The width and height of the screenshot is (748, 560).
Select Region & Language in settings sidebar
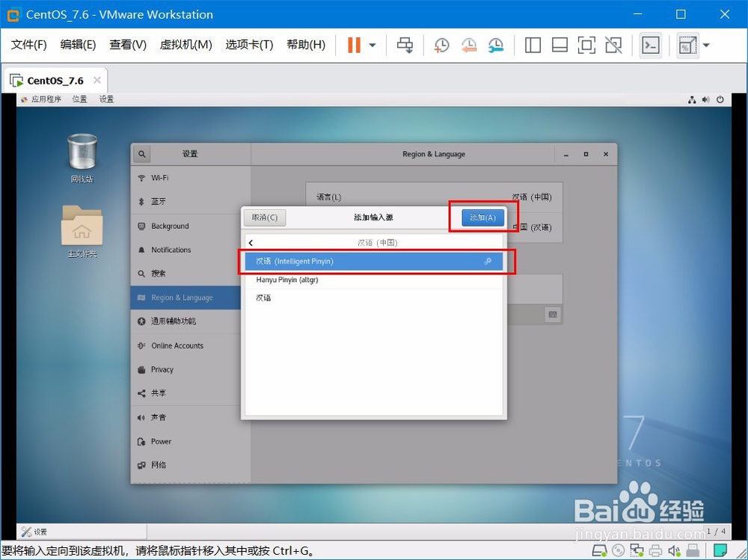pos(186,298)
